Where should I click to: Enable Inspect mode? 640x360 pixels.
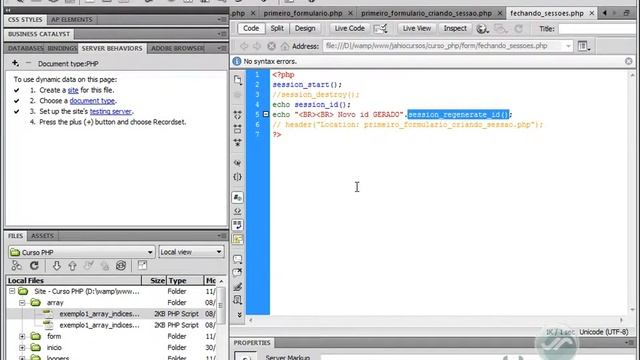pyautogui.click(x=455, y=28)
